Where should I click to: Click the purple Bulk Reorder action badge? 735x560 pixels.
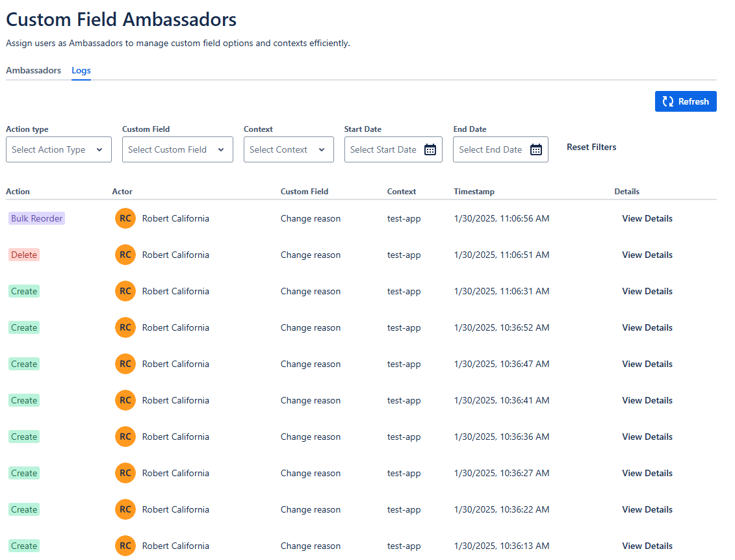36,218
